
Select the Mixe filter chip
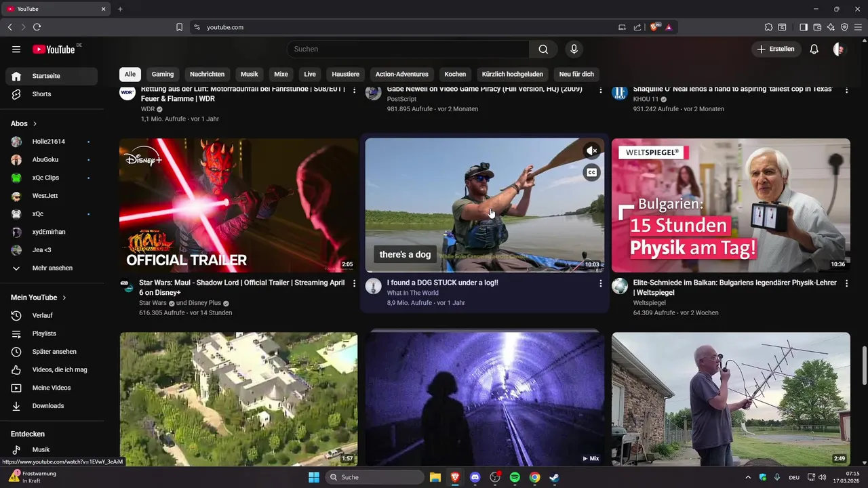click(x=281, y=74)
